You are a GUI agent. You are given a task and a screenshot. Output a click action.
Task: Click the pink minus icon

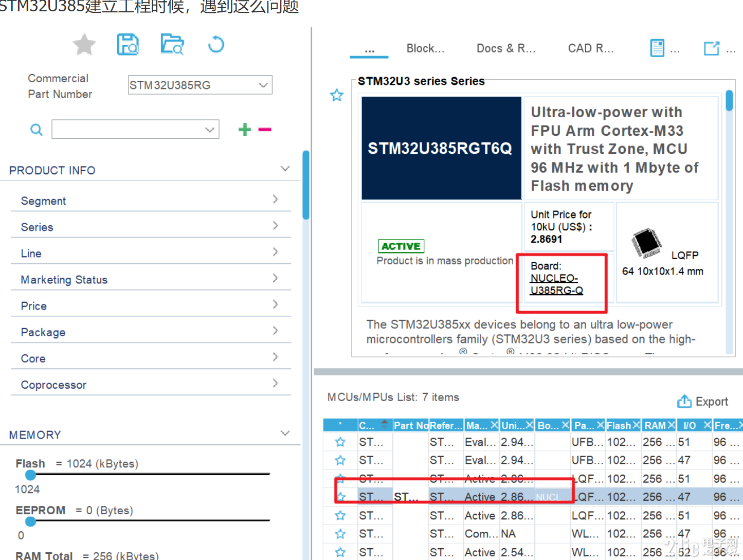pos(265,129)
